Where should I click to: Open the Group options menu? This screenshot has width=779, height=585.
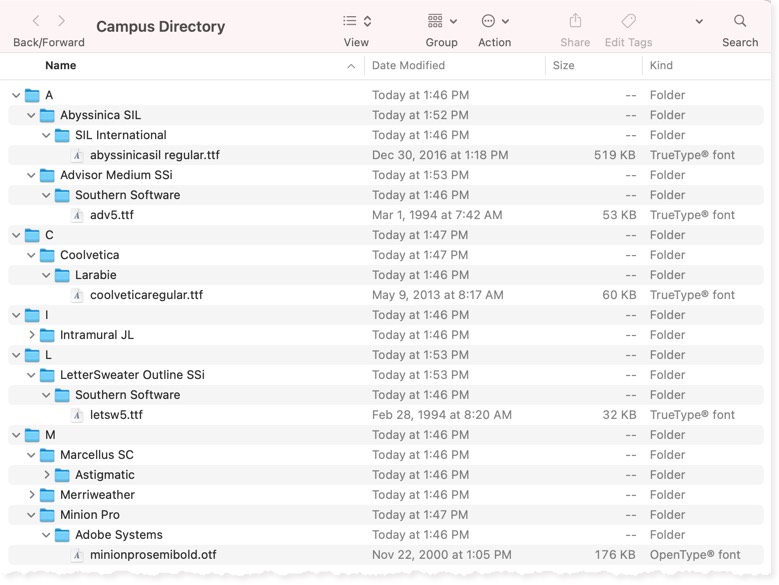(442, 21)
